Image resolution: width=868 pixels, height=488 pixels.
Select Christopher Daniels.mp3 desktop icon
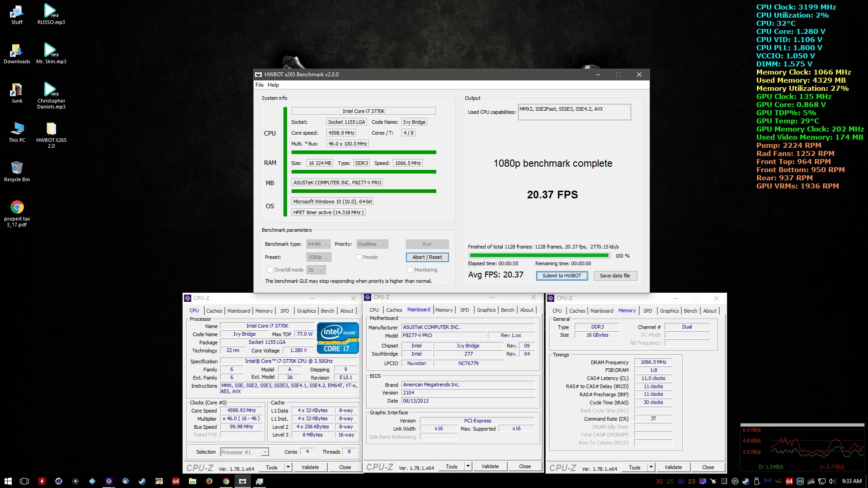click(x=51, y=96)
